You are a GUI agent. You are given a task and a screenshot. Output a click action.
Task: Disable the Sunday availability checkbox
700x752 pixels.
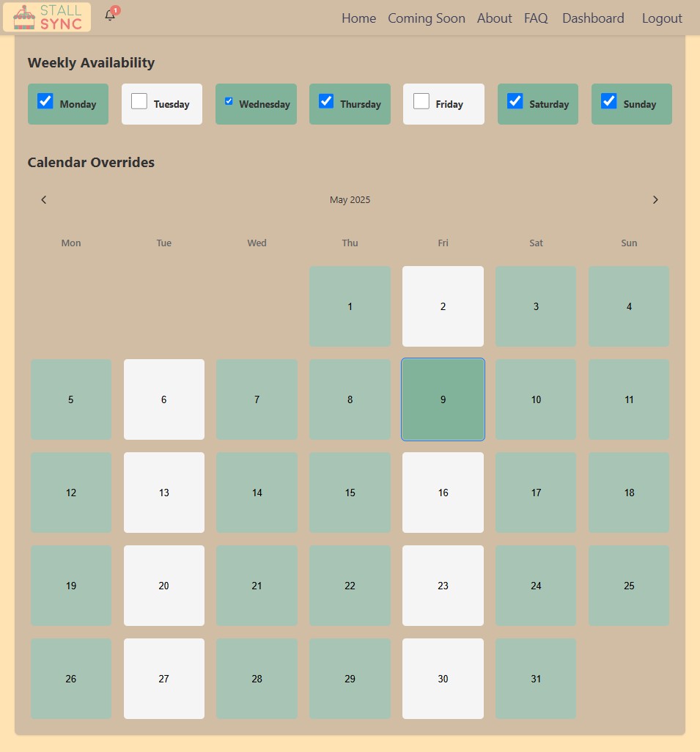click(609, 101)
